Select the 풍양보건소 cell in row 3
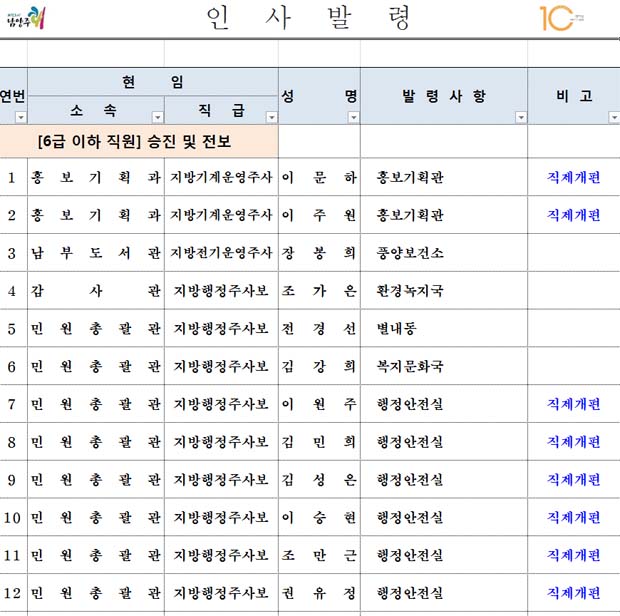The image size is (620, 616). point(444,253)
